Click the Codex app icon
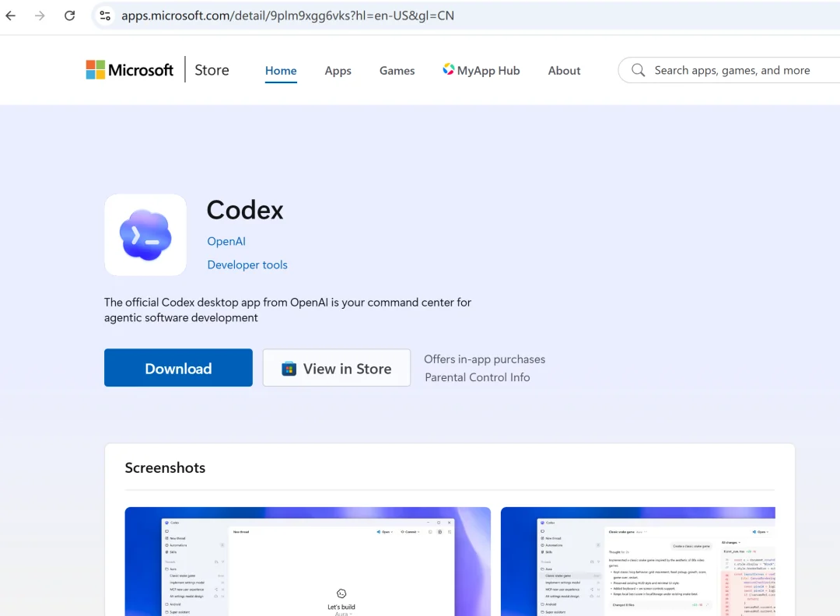 click(x=145, y=235)
